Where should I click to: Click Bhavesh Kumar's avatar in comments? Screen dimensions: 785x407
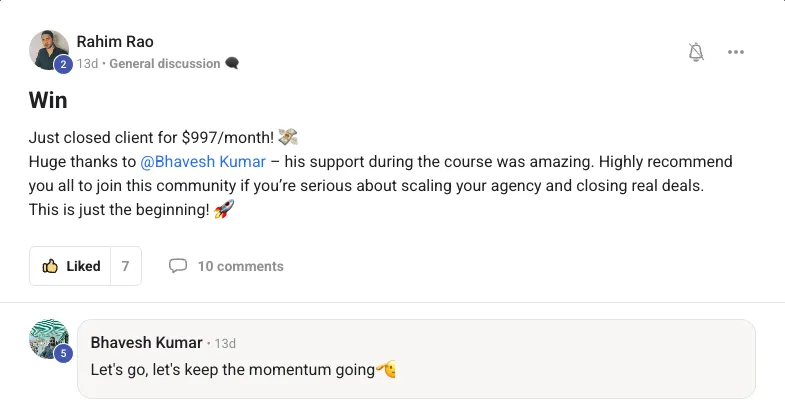click(48, 339)
